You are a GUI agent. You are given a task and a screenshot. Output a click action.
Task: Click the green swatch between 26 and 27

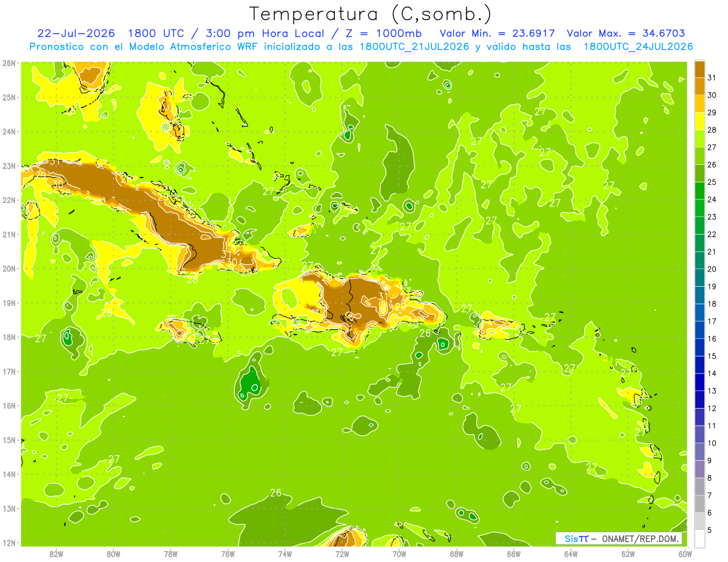click(699, 156)
